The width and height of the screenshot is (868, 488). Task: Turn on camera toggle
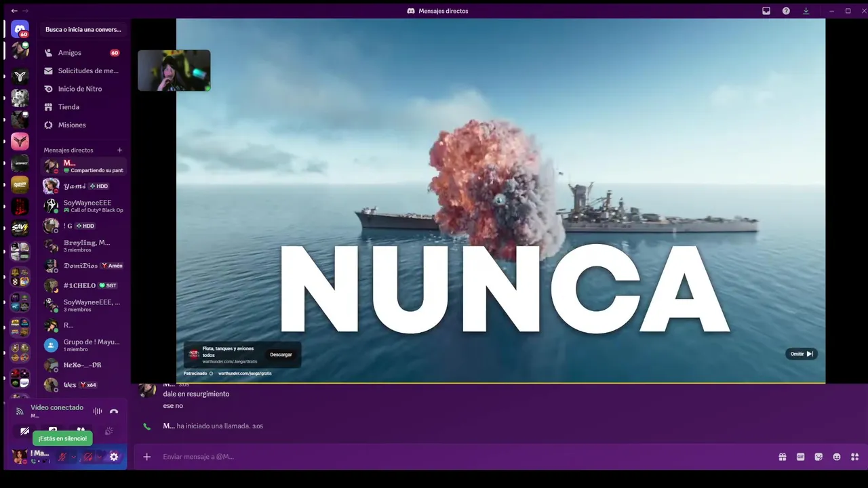25,431
